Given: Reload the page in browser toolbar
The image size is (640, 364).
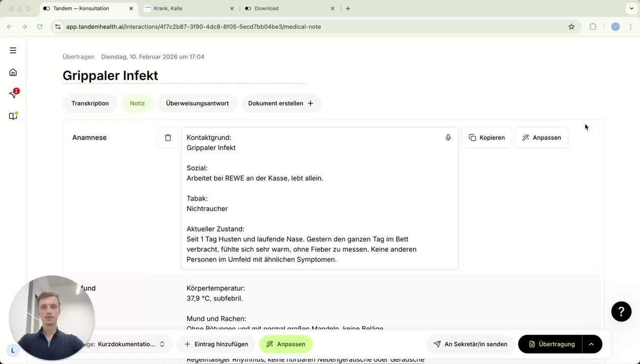Looking at the screenshot, I should point(39,27).
